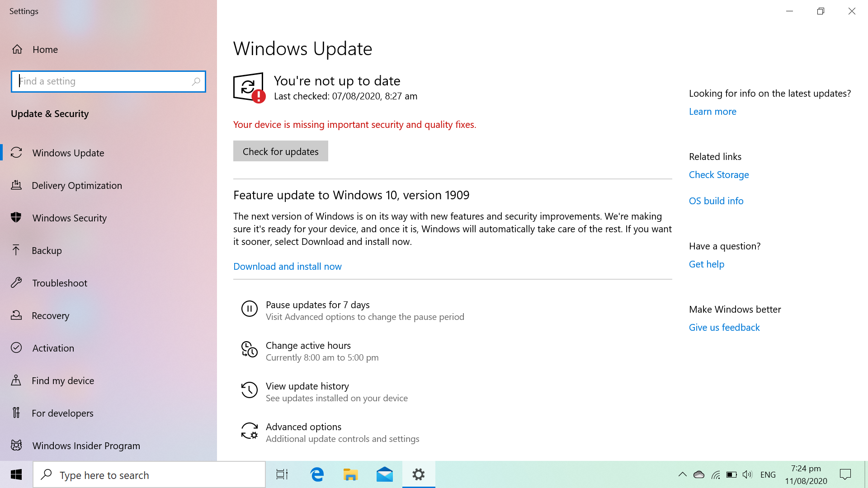Launch Microsoft Edge from taskbar

pyautogui.click(x=317, y=474)
